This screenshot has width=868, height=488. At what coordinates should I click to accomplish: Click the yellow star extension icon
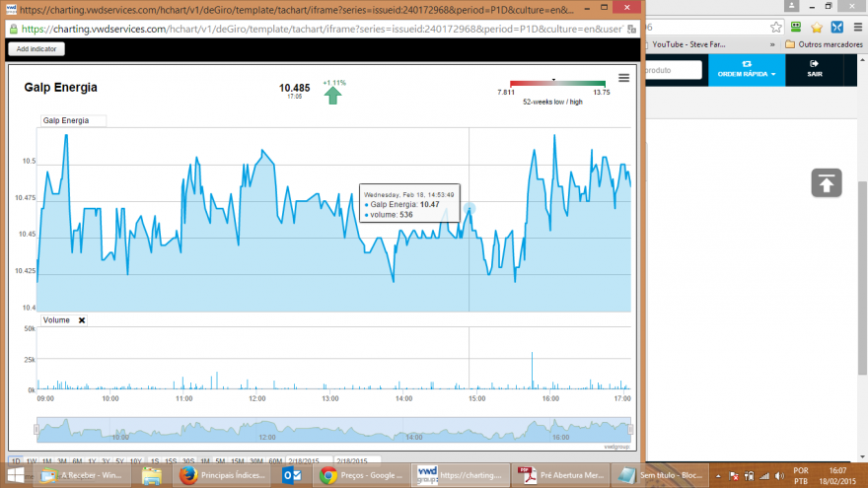pyautogui.click(x=817, y=28)
